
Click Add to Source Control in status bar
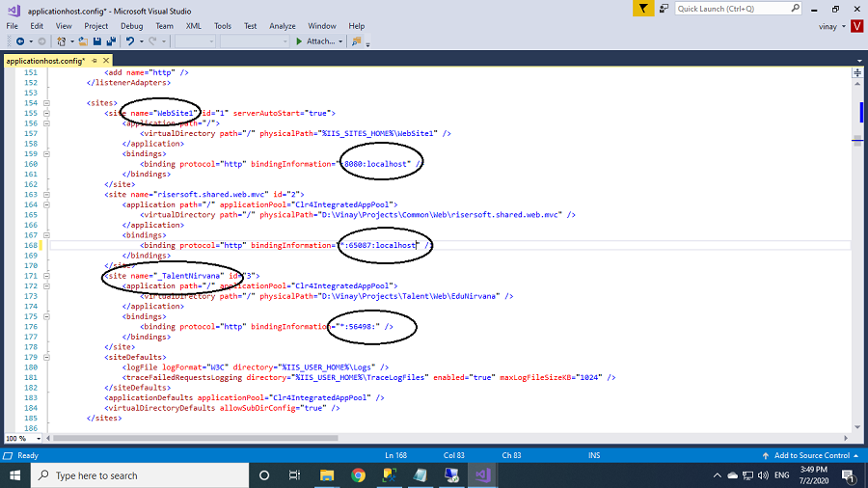pyautogui.click(x=811, y=455)
